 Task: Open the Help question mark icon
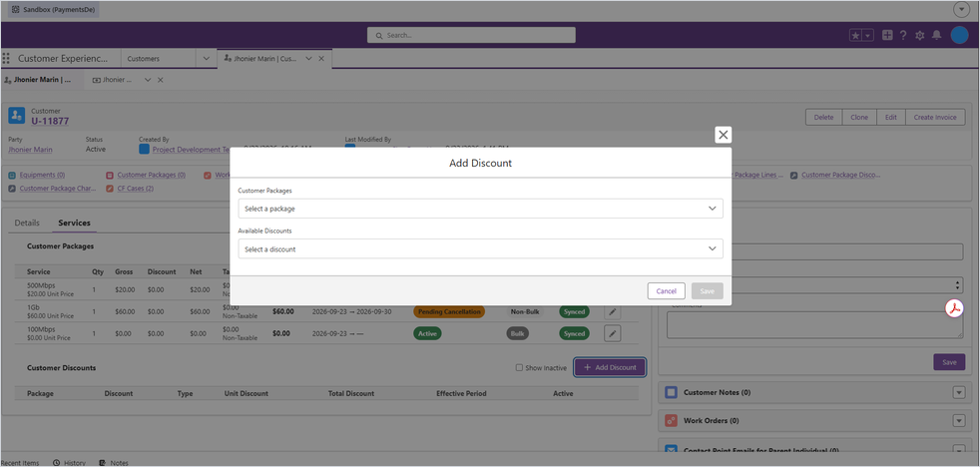903,35
